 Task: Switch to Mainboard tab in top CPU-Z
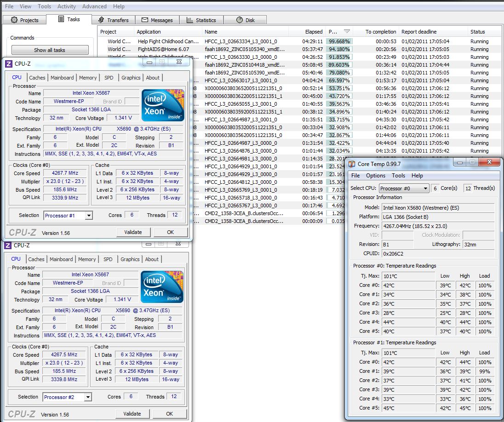pyautogui.click(x=62, y=77)
